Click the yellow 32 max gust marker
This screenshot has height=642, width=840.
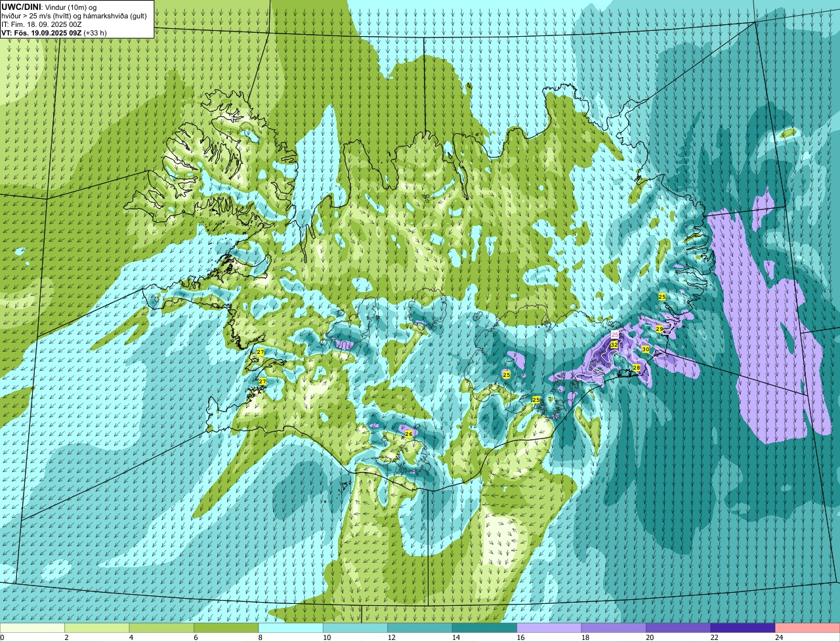614,345
